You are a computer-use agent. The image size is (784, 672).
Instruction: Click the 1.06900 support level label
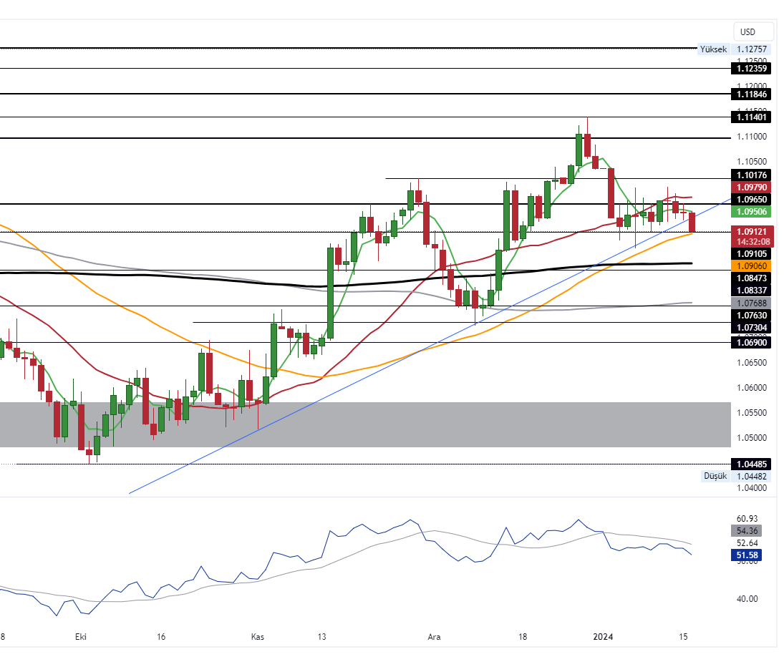click(x=751, y=343)
